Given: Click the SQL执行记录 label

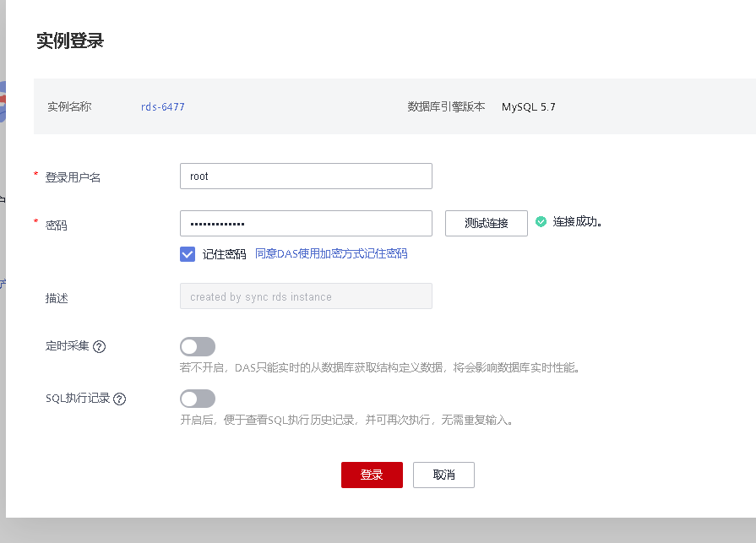Looking at the screenshot, I should click(78, 398).
